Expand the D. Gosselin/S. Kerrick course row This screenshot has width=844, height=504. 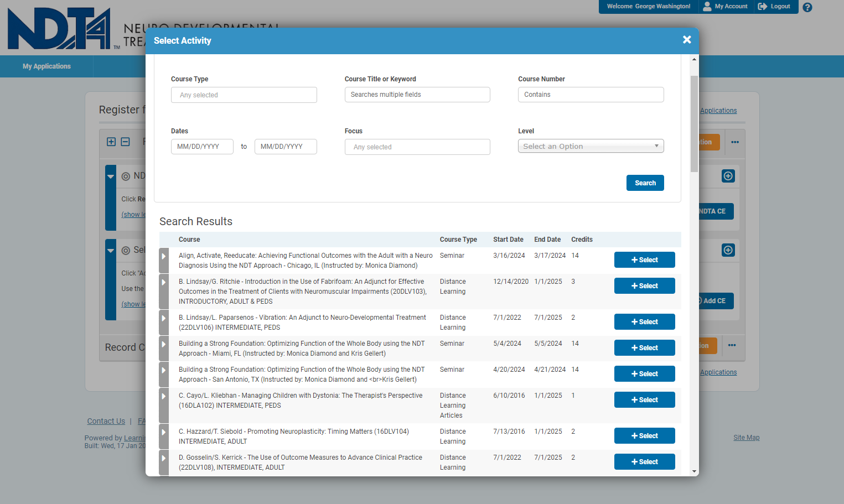click(164, 463)
